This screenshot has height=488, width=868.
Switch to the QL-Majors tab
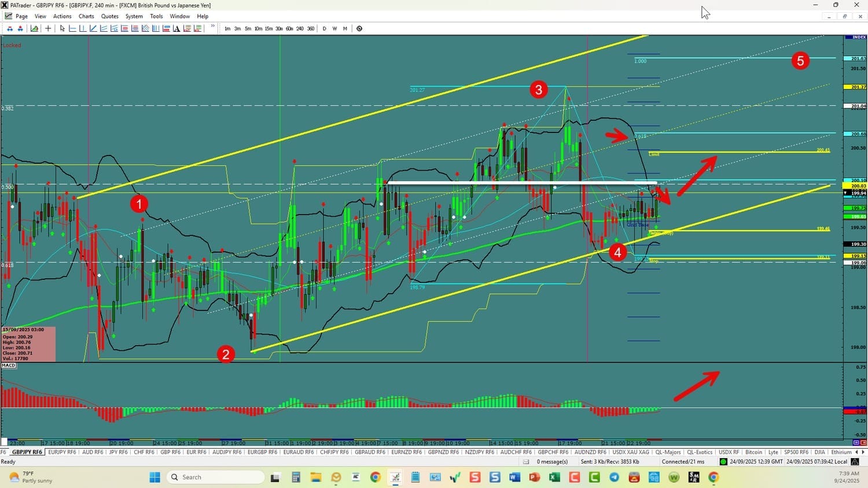(668, 452)
